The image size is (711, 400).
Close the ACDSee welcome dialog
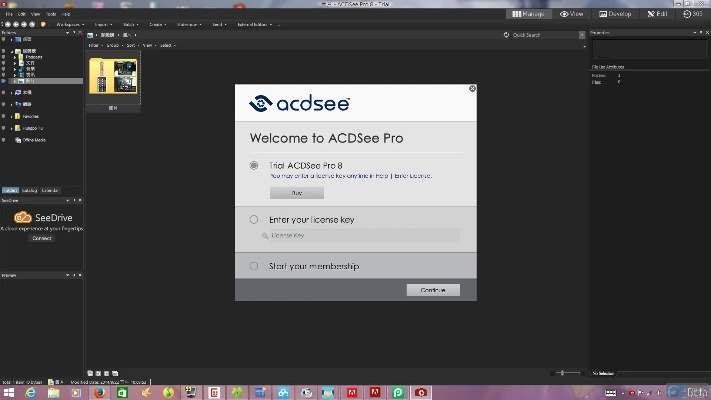pyautogui.click(x=472, y=89)
